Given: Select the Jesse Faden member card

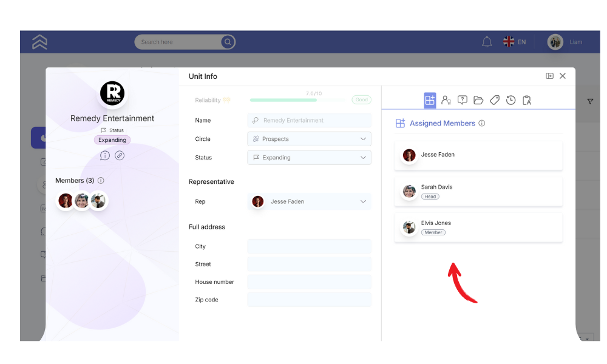Looking at the screenshot, I should pyautogui.click(x=478, y=155).
